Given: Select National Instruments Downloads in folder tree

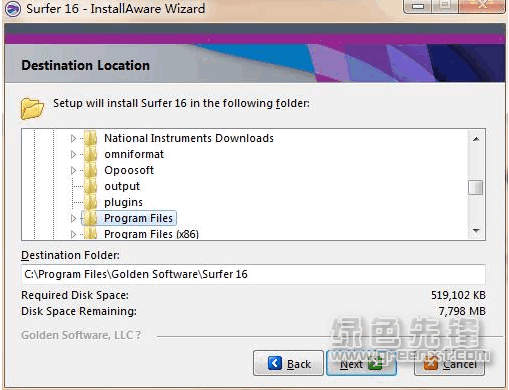Looking at the screenshot, I should pyautogui.click(x=189, y=138).
